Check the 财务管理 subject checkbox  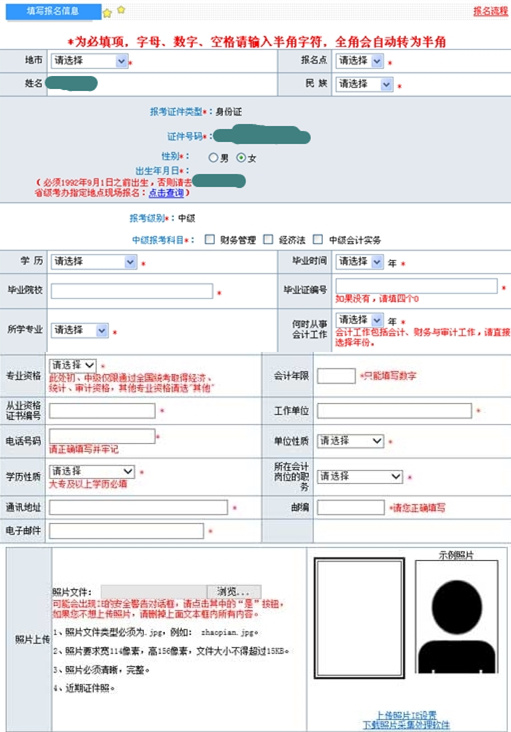pos(210,239)
